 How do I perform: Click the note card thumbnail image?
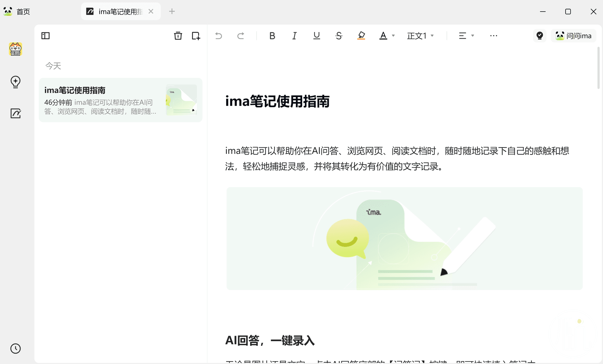[x=181, y=100]
